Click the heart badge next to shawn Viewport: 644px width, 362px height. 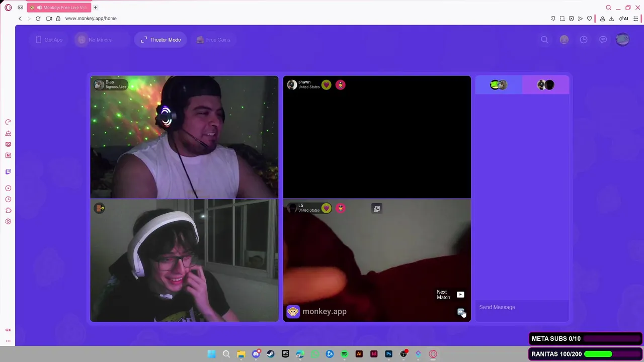click(x=327, y=85)
